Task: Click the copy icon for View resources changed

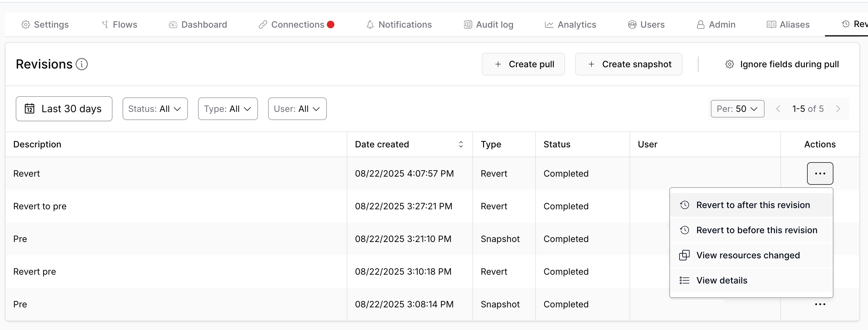Action: 684,255
